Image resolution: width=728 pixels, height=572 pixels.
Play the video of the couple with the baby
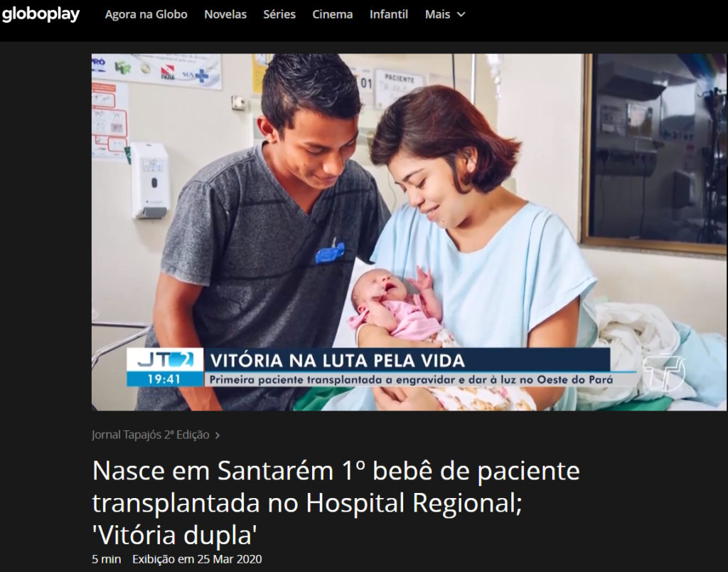click(409, 232)
